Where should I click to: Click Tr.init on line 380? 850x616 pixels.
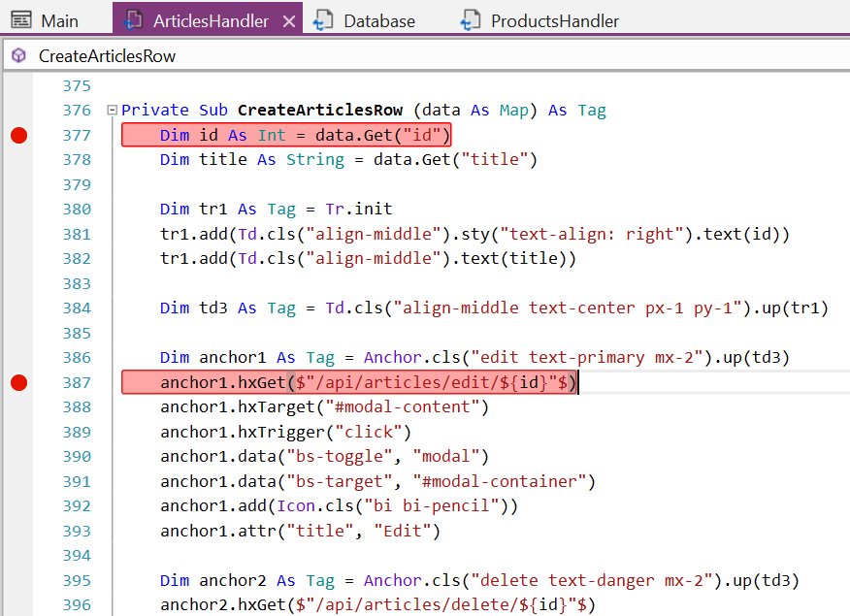coord(358,210)
